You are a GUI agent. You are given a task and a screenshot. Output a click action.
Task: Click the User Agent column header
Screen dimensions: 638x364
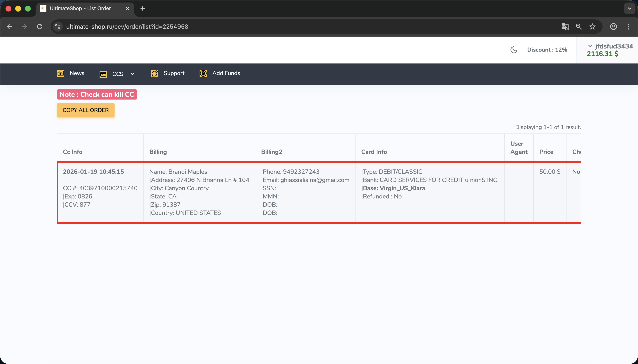coord(519,148)
